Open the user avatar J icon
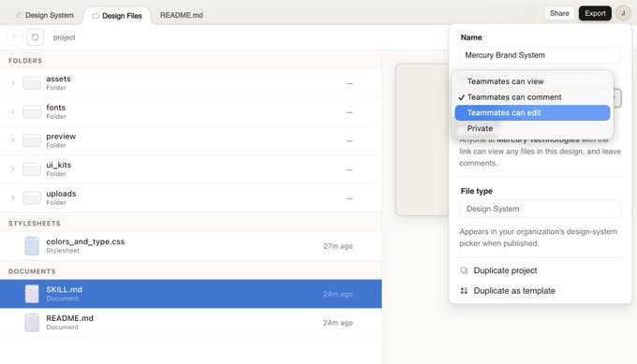The width and height of the screenshot is (637, 364). coord(623,13)
